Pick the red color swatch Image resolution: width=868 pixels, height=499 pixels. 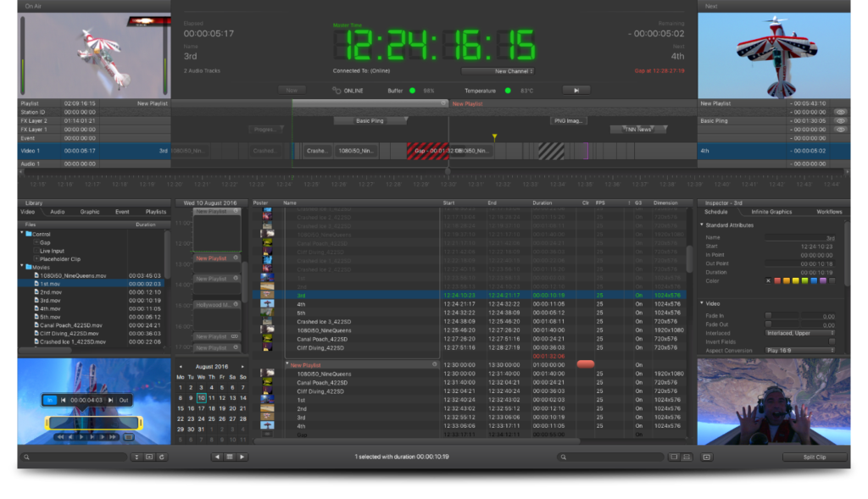coord(777,281)
